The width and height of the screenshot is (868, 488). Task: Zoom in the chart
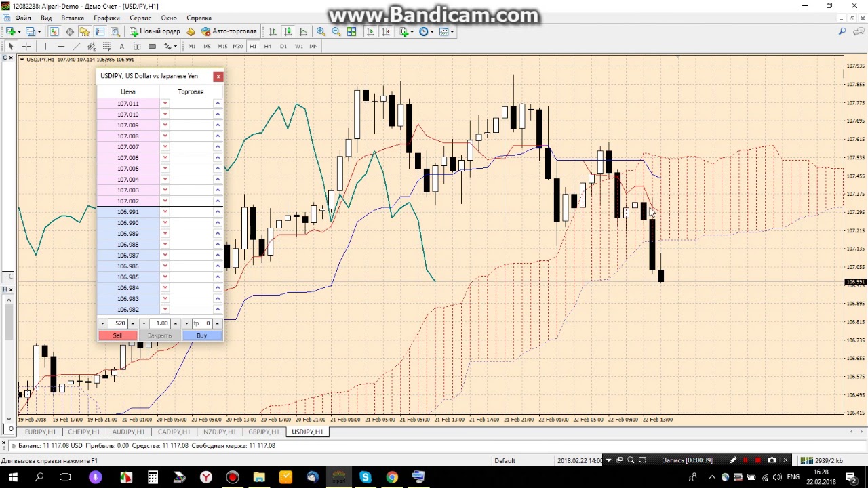321,31
